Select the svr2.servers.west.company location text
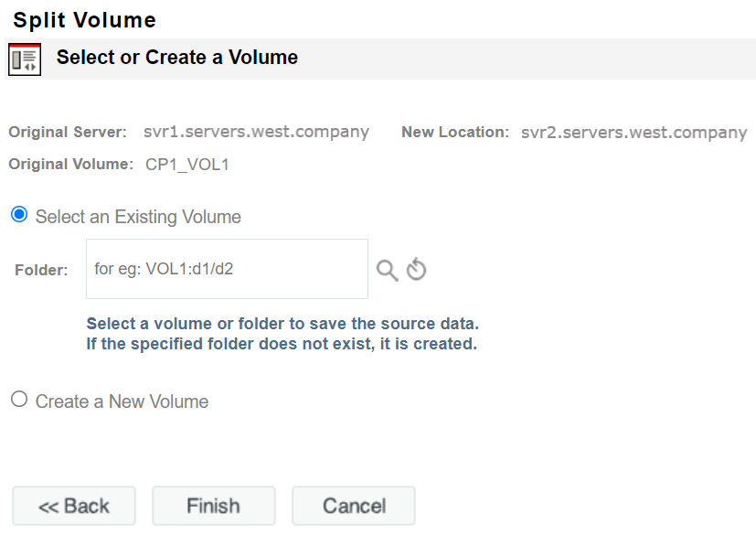 point(634,133)
